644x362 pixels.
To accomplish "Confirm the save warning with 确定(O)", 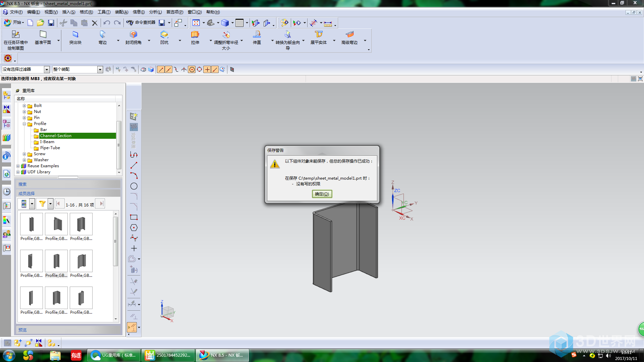I will point(322,194).
